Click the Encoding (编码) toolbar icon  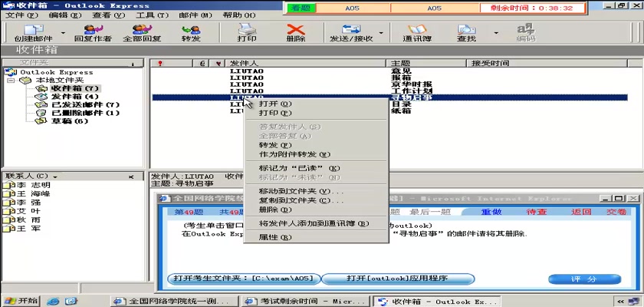click(x=526, y=33)
